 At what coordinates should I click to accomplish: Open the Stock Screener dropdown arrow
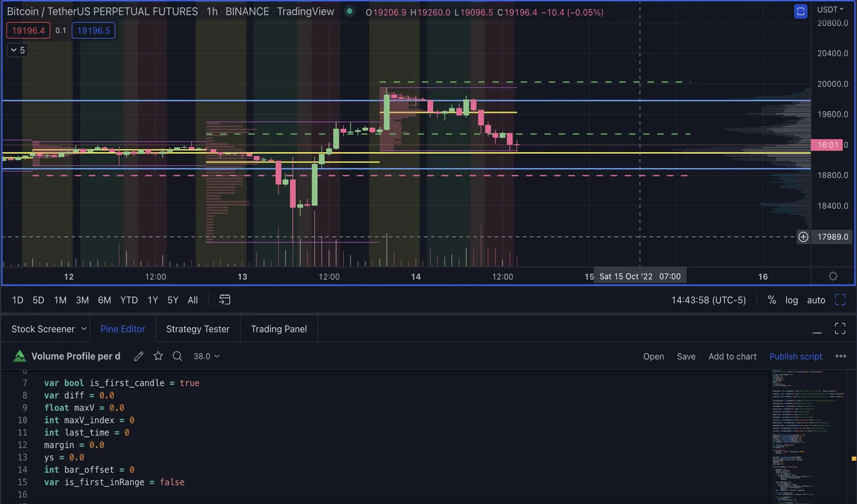(84, 328)
